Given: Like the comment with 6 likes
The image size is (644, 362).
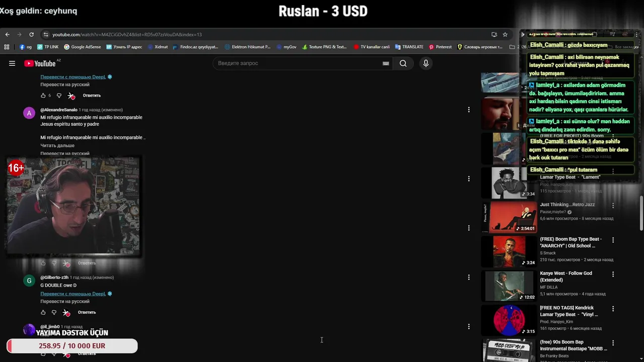Looking at the screenshot, I should coord(43,96).
